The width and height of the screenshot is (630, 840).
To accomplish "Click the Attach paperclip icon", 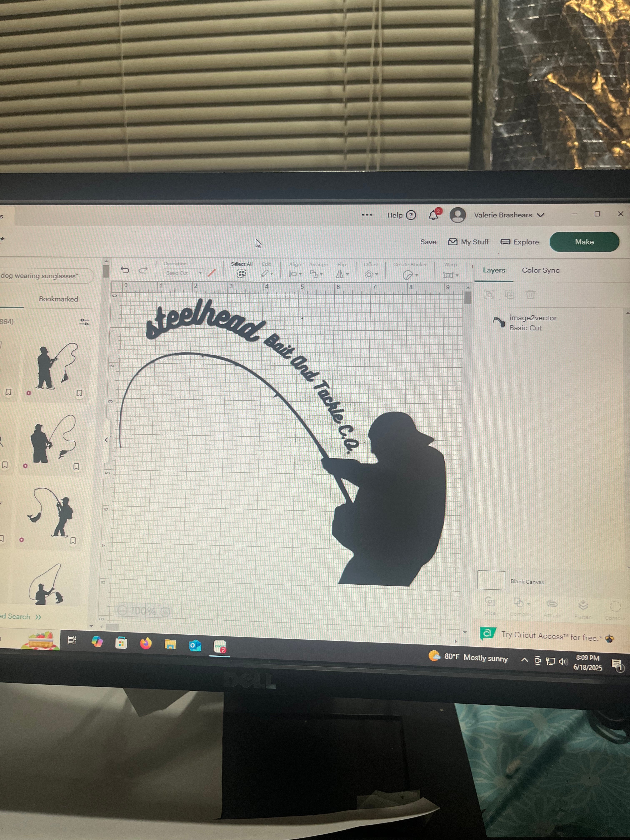I will coord(552,603).
